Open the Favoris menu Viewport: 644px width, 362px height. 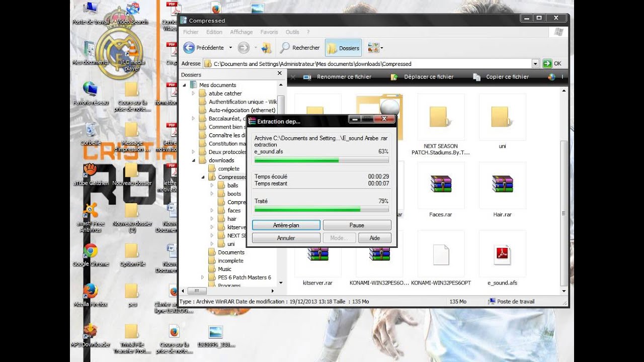click(x=269, y=32)
